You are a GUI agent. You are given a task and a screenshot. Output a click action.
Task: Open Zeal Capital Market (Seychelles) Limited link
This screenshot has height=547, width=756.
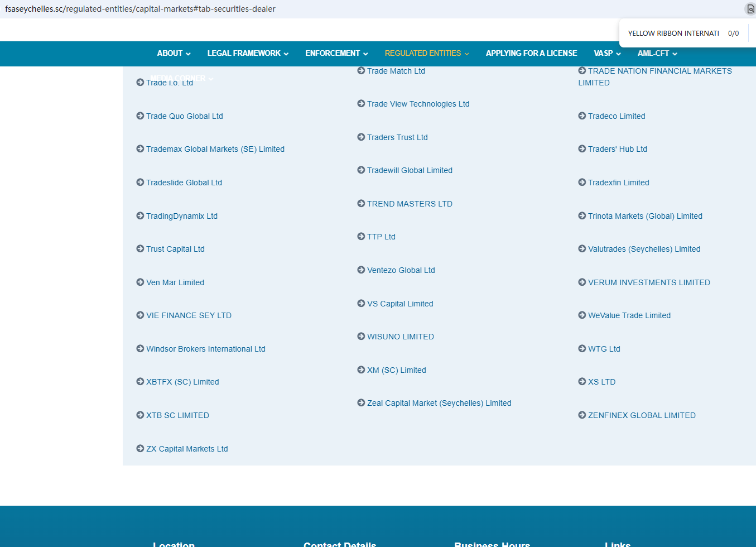pyautogui.click(x=439, y=403)
